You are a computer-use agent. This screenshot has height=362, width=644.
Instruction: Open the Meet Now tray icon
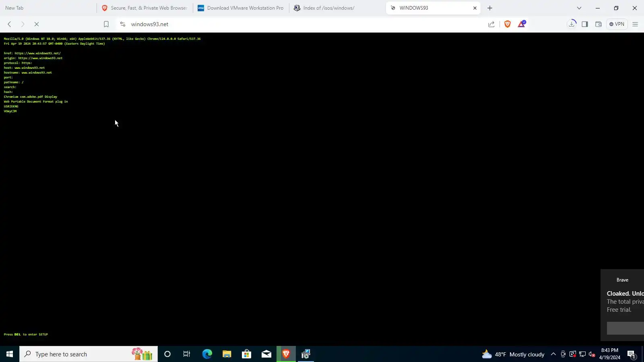(x=563, y=354)
